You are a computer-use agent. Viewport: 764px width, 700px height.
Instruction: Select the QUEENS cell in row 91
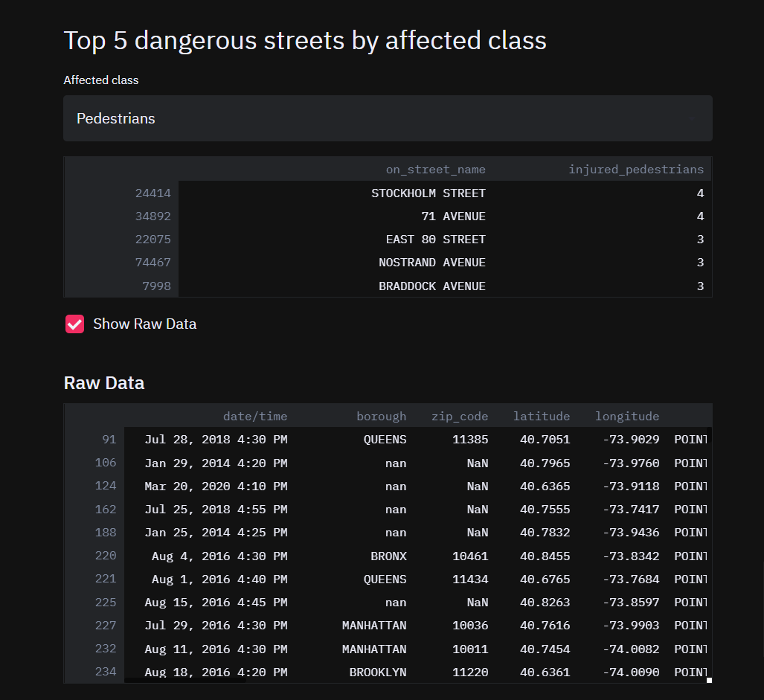[385, 439]
